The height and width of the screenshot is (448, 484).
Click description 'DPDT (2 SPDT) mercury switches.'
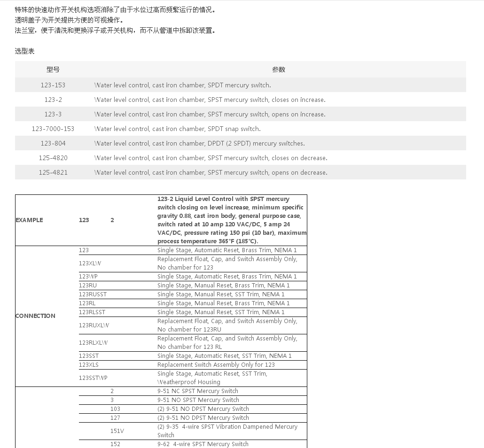click(x=199, y=143)
